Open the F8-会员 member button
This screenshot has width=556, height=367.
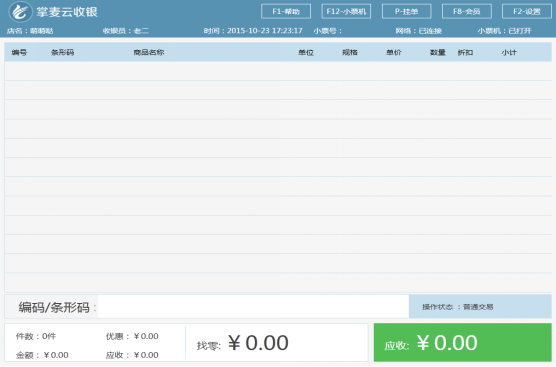coord(467,11)
